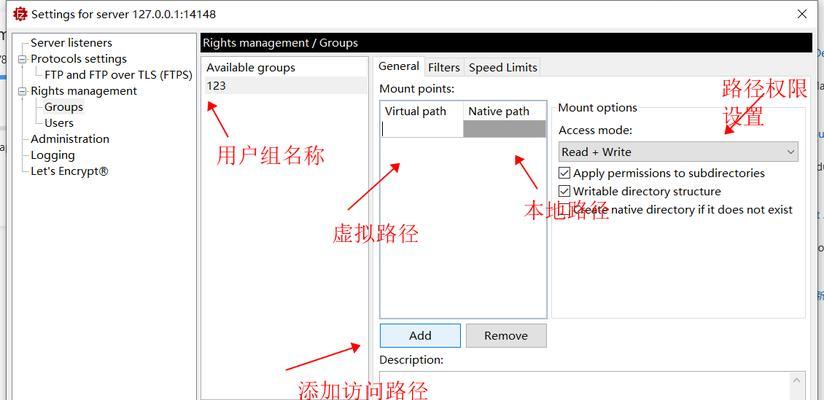The width and height of the screenshot is (824, 400).
Task: Click the FileZilla Server title bar icon
Action: [20, 14]
